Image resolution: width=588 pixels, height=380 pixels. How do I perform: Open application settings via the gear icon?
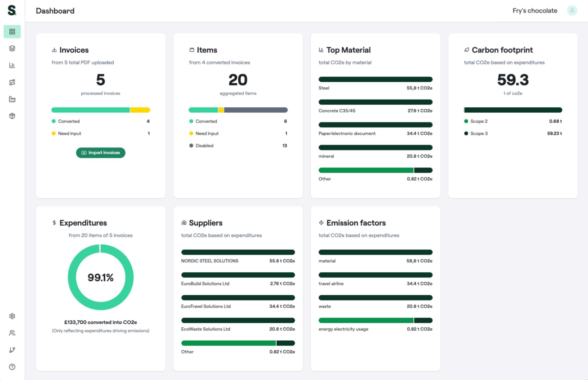[12, 316]
